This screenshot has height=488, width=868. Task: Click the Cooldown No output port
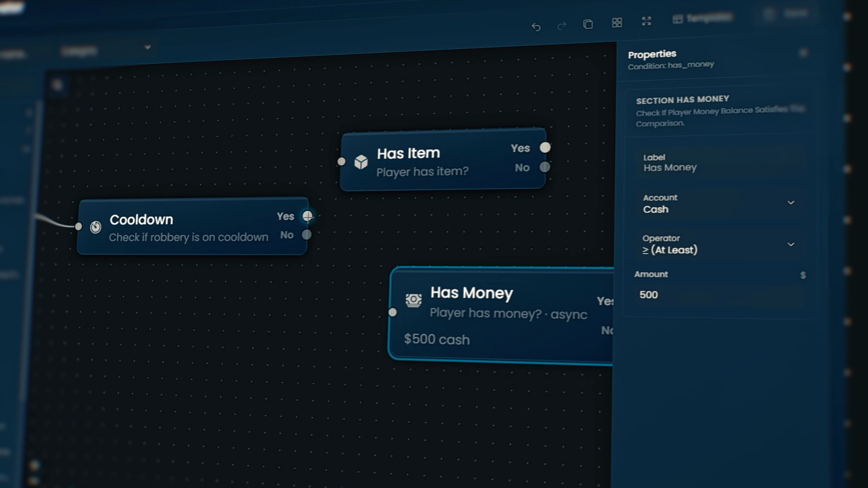click(307, 235)
